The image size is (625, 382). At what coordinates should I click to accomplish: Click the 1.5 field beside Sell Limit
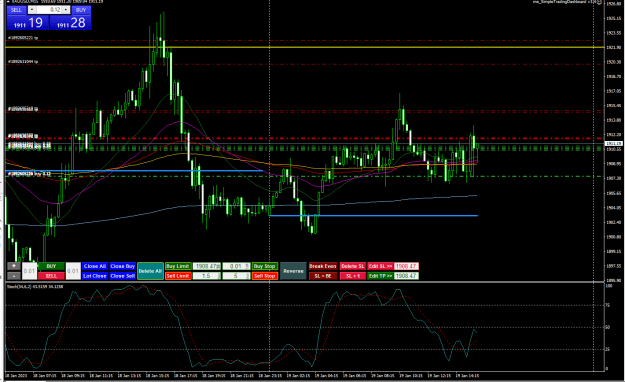pos(206,276)
